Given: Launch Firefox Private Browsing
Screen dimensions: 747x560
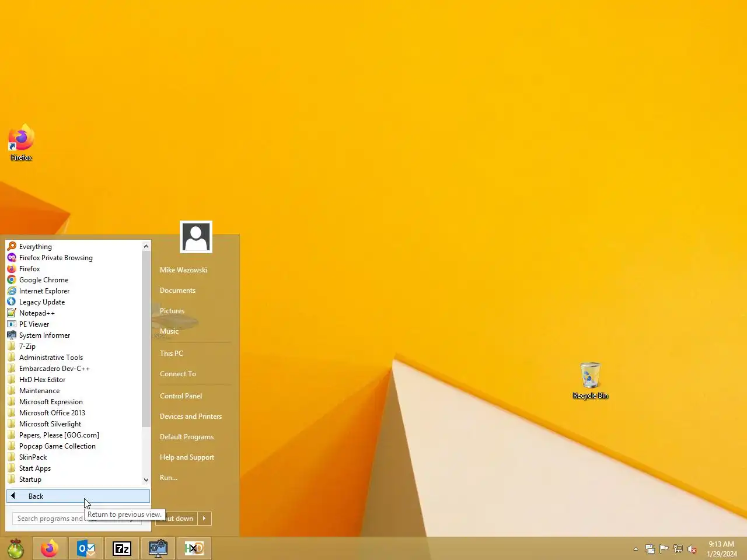Looking at the screenshot, I should pos(74,258).
